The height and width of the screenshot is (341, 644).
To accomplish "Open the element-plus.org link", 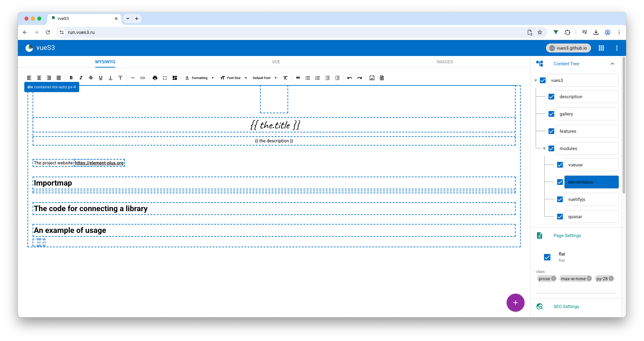I will [99, 163].
